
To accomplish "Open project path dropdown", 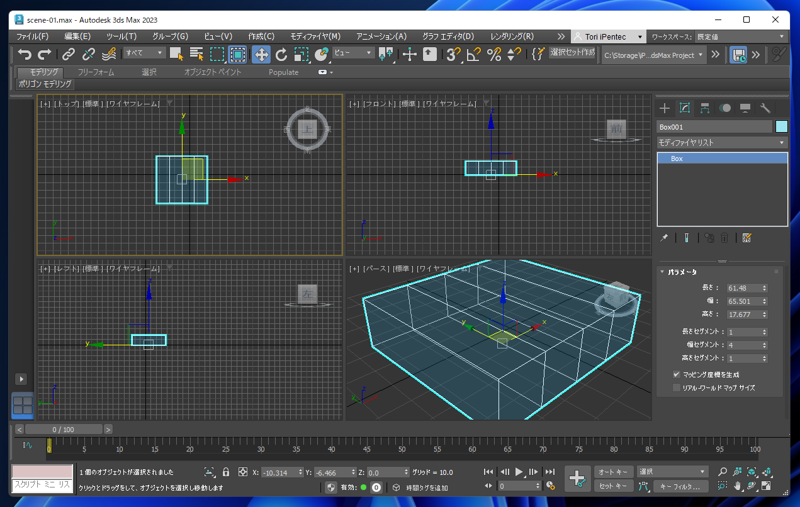I will click(x=653, y=55).
